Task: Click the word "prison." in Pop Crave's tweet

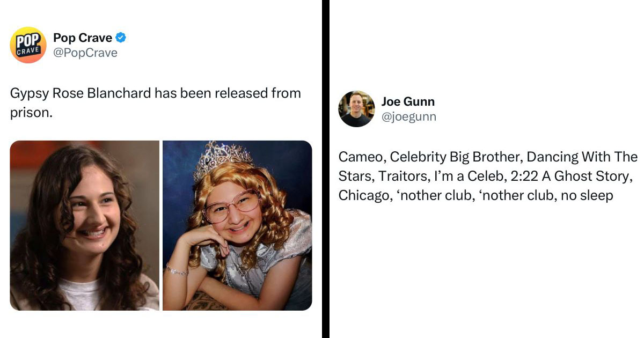Action: pos(31,113)
